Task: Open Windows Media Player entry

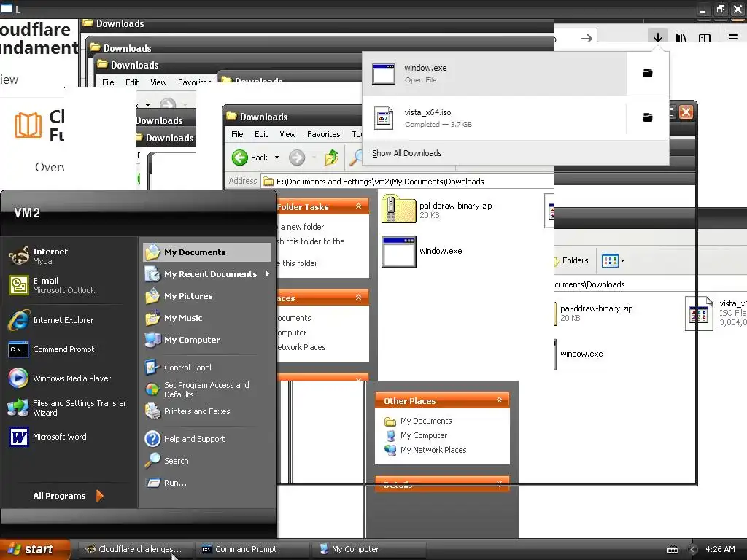Action: point(60,378)
